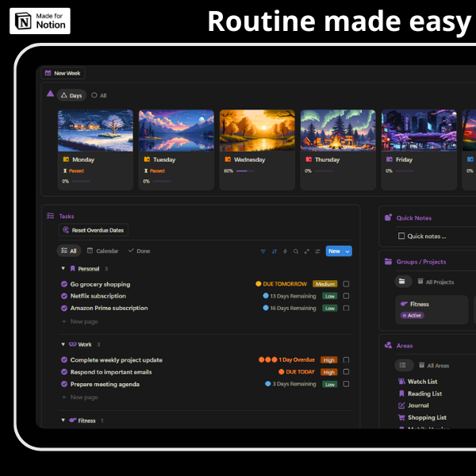
Task: Open the Netflix subscription task
Action: [98, 296]
